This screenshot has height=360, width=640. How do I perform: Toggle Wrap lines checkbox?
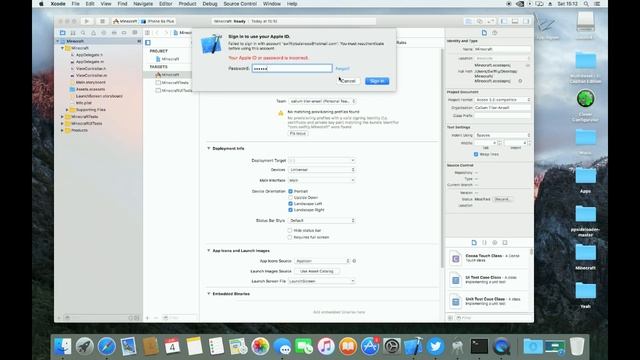click(x=476, y=154)
